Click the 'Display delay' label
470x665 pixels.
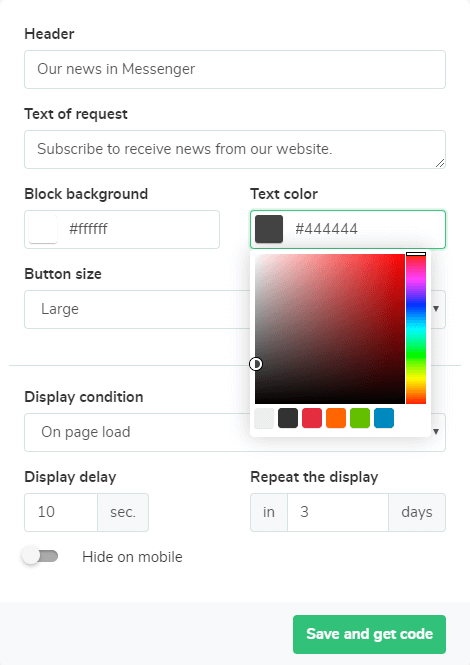click(70, 477)
